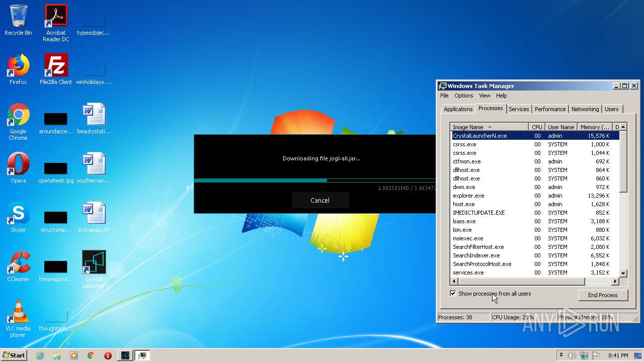Sort processes by CPU column
This screenshot has width=644, height=362.
point(537,127)
